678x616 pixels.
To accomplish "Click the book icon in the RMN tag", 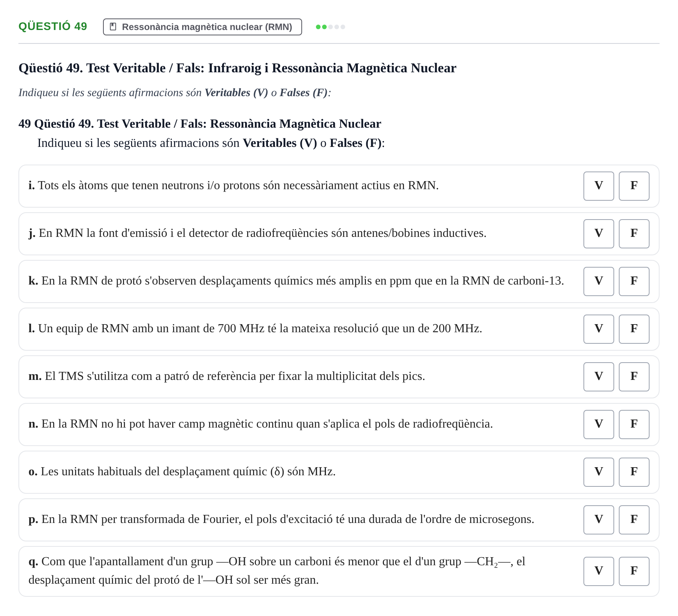I will 113,27.
